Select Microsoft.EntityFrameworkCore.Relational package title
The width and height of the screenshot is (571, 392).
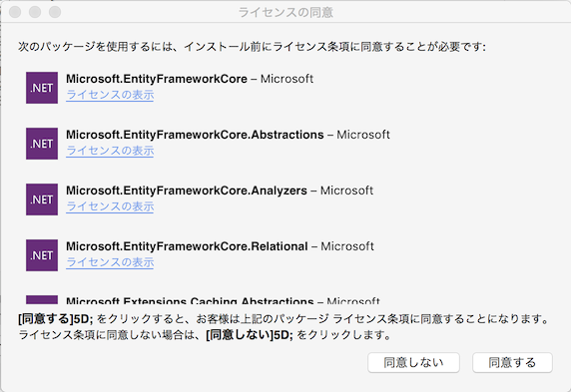pyautogui.click(x=187, y=246)
